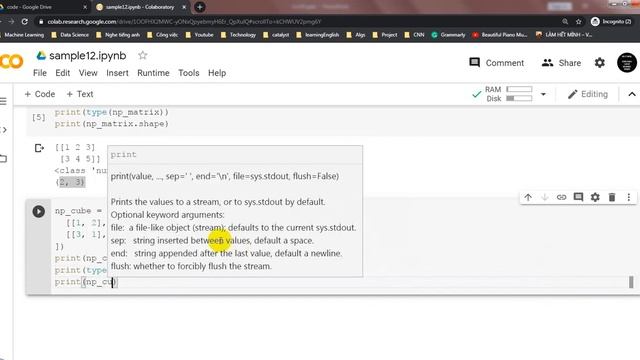Click the account avatar
Image resolution: width=640 pixels, height=360 pixels.
(627, 63)
